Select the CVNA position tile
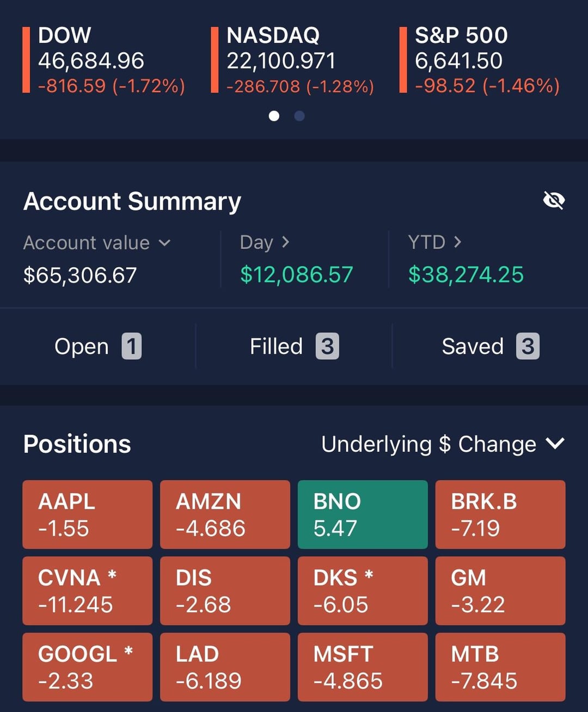The height and width of the screenshot is (712, 588). coord(87,591)
